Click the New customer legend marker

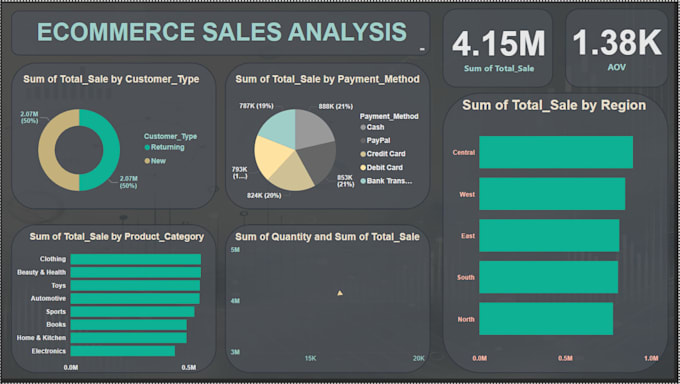pos(147,161)
